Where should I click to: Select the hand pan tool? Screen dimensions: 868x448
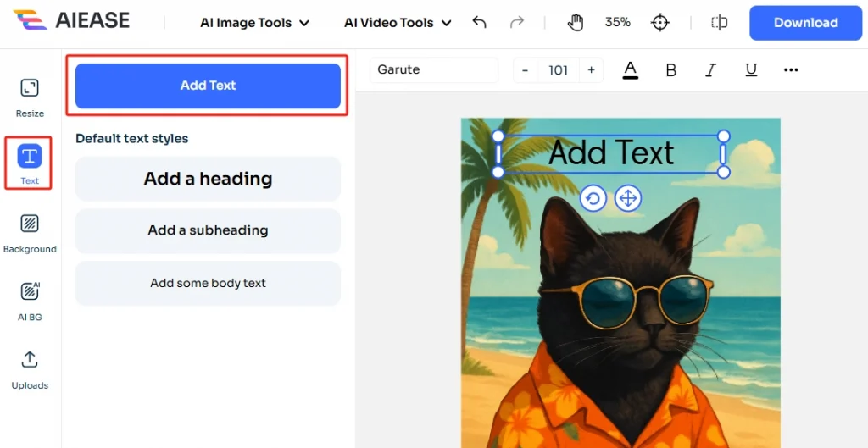pyautogui.click(x=576, y=23)
